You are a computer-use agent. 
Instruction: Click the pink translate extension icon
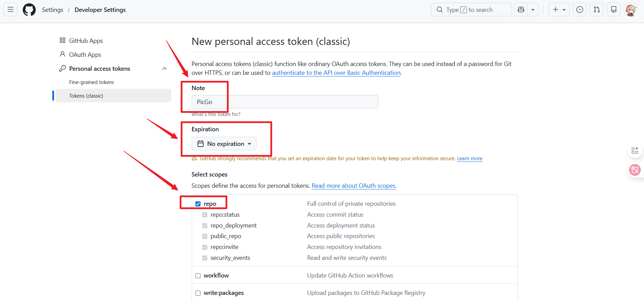(634, 170)
